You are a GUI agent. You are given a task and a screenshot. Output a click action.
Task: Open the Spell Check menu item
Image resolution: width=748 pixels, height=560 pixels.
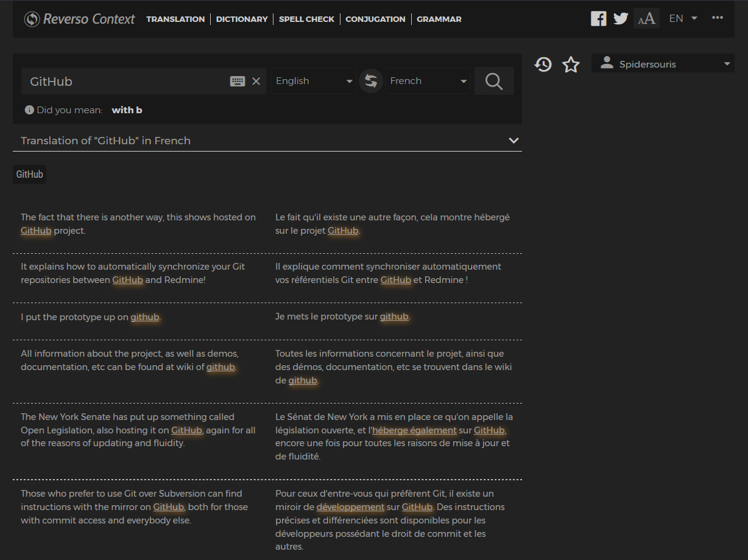point(306,19)
